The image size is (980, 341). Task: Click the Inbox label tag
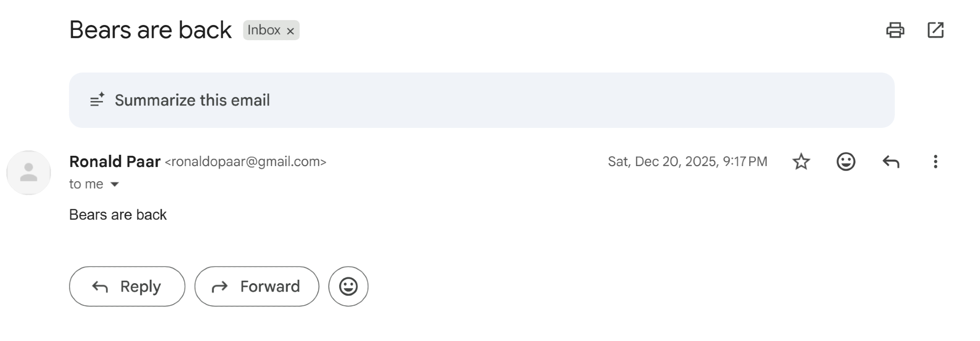(x=264, y=30)
